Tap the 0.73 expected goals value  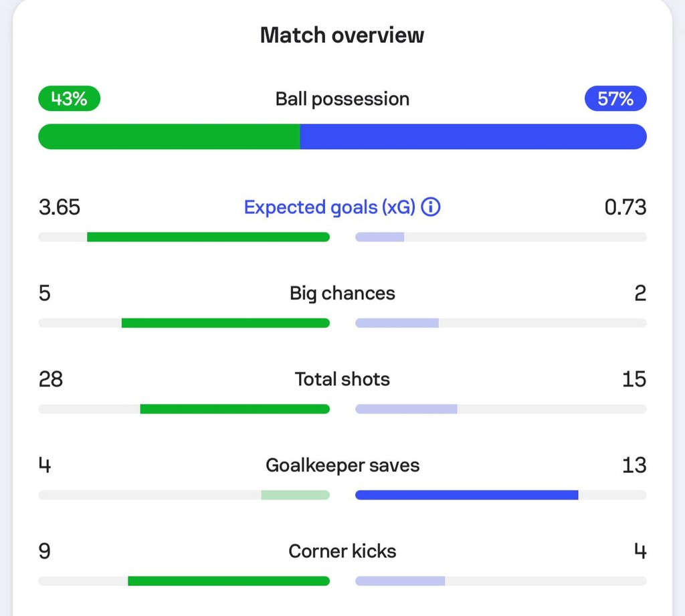pos(625,207)
